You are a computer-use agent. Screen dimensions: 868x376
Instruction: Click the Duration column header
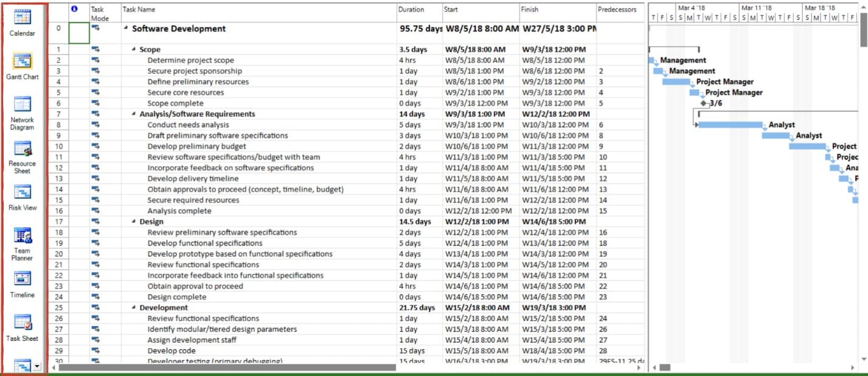[x=419, y=13]
